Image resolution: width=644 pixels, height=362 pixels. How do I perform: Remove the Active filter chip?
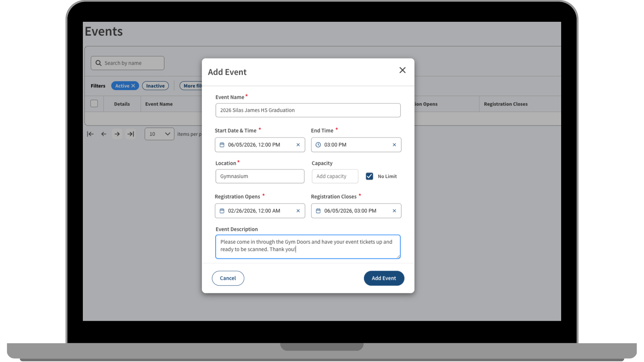point(133,85)
